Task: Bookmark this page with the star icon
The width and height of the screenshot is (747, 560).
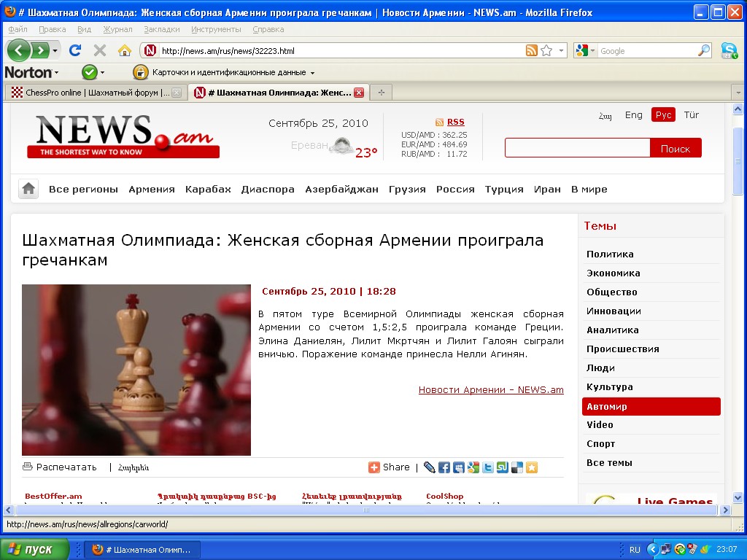Action: 546,50
